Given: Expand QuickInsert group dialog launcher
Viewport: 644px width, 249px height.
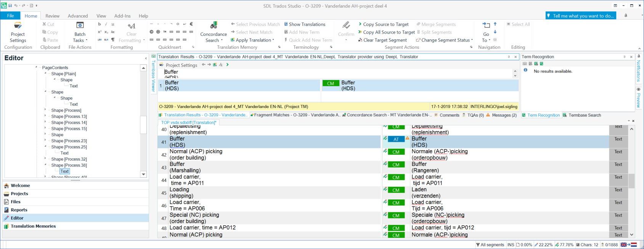Looking at the screenshot, I should point(193,47).
